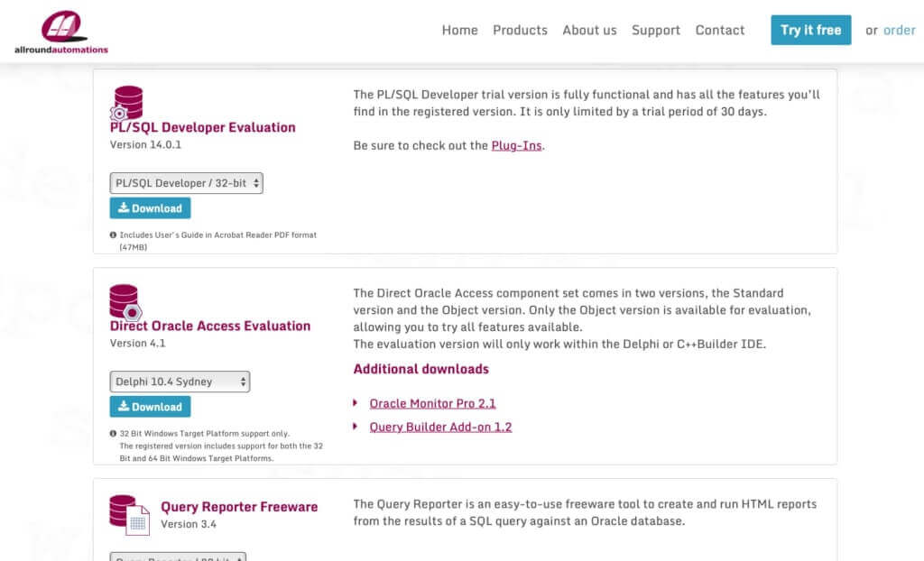
Task: Click the Try it free button
Action: [x=811, y=30]
